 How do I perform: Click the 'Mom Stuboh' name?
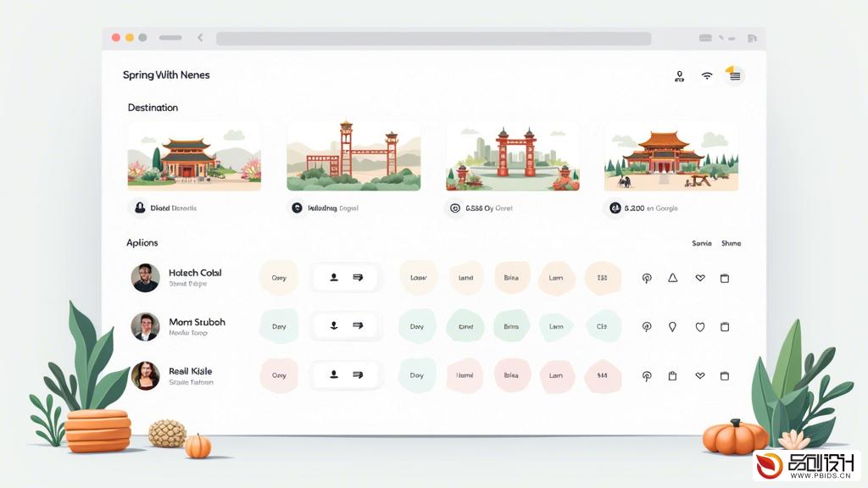(x=197, y=322)
